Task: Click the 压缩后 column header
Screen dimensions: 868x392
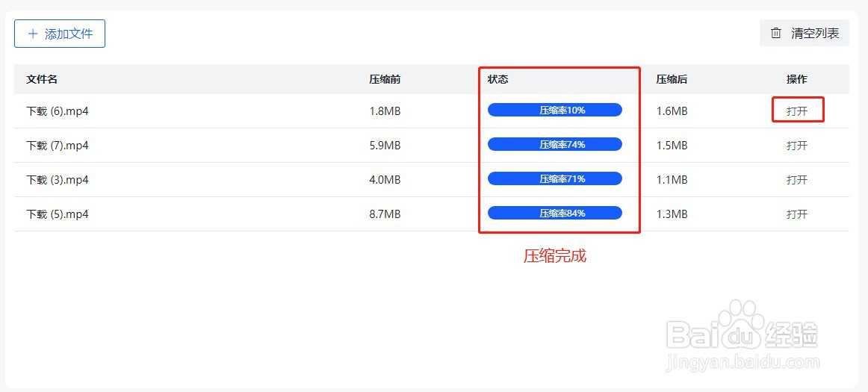Action: tap(672, 79)
